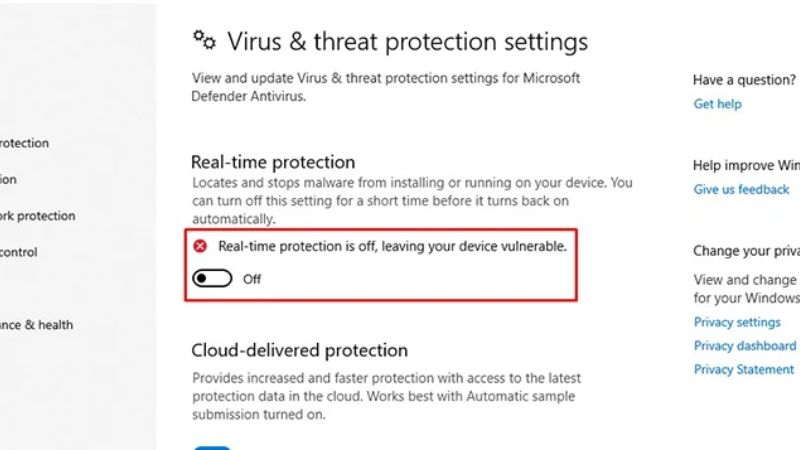Open the Get help link
800x450 pixels.
[717, 104]
